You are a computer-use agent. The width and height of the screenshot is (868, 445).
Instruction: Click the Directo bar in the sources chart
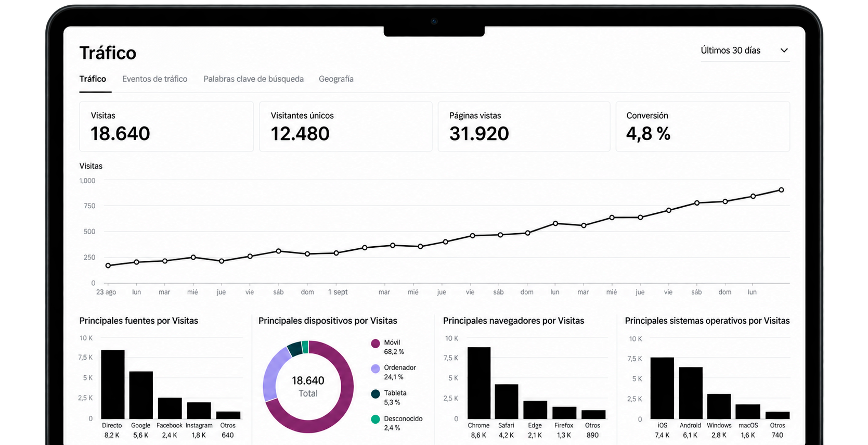113,384
